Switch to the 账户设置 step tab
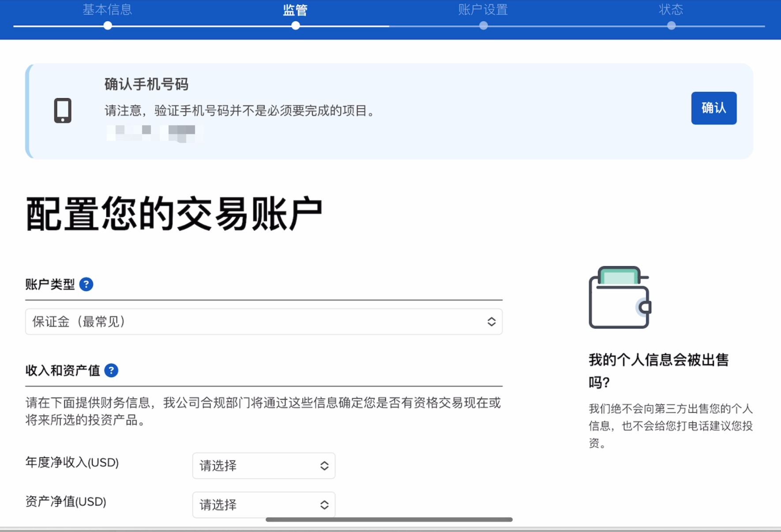The image size is (781, 532). (x=483, y=10)
